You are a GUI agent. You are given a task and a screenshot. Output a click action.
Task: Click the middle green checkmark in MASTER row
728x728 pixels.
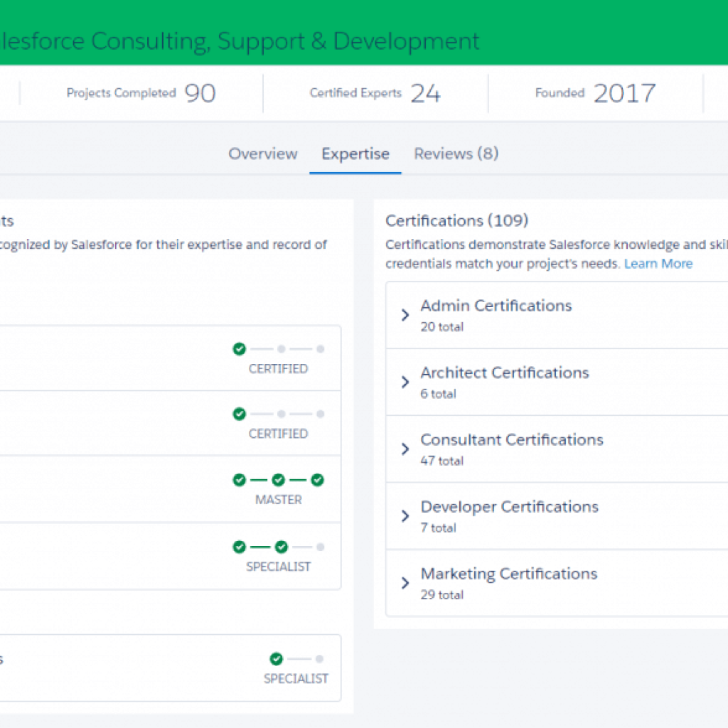click(x=279, y=480)
